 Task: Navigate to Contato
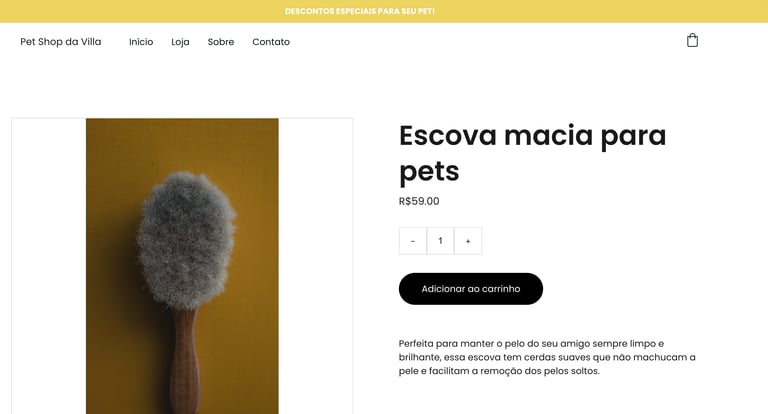271,42
